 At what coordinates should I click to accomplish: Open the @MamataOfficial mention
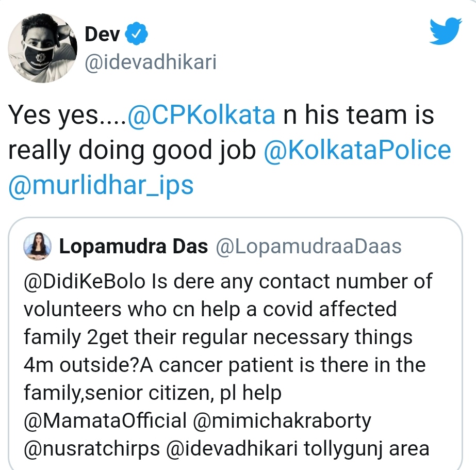pos(105,421)
